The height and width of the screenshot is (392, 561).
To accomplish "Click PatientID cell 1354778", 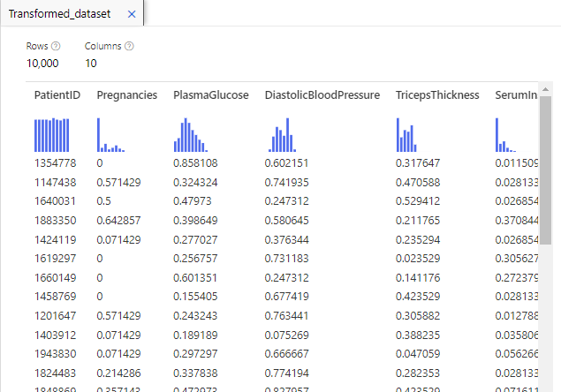I will click(54, 163).
